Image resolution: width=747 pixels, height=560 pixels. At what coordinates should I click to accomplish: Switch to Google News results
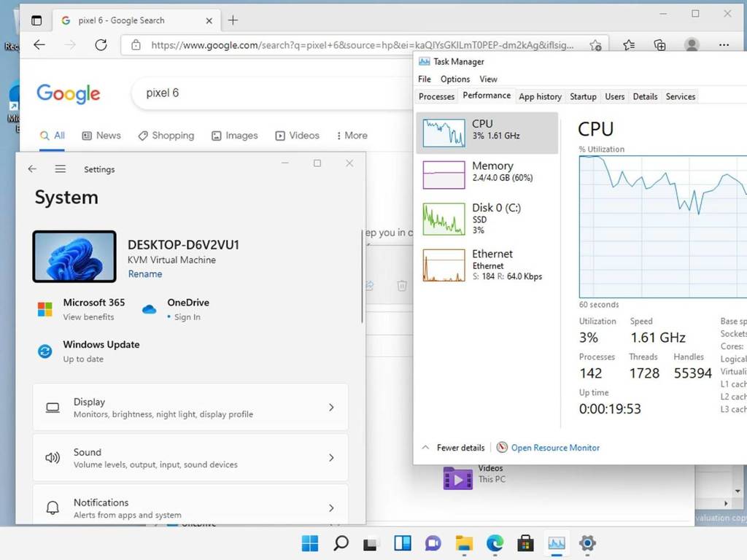tap(101, 136)
